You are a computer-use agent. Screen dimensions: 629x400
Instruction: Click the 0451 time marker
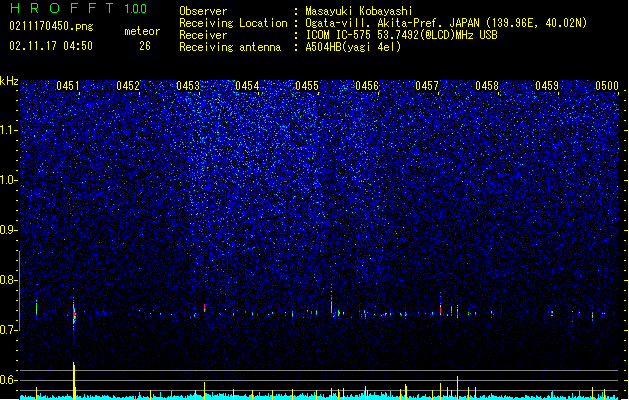pyautogui.click(x=68, y=86)
